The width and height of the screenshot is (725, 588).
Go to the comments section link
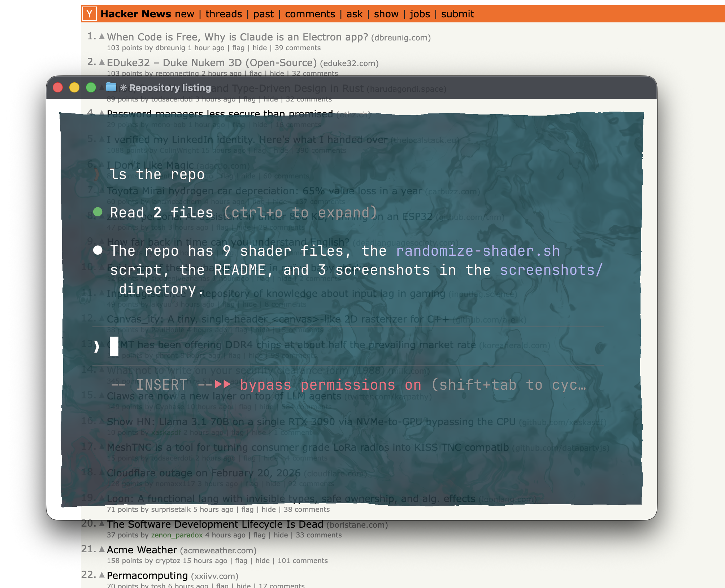[x=310, y=14]
